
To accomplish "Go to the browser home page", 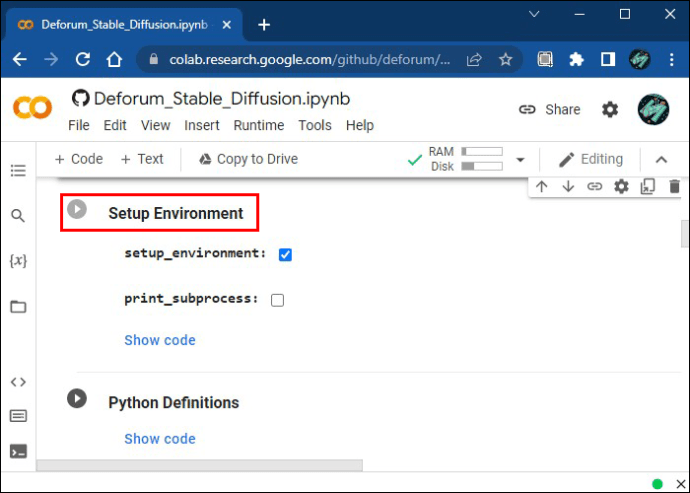I will click(114, 59).
